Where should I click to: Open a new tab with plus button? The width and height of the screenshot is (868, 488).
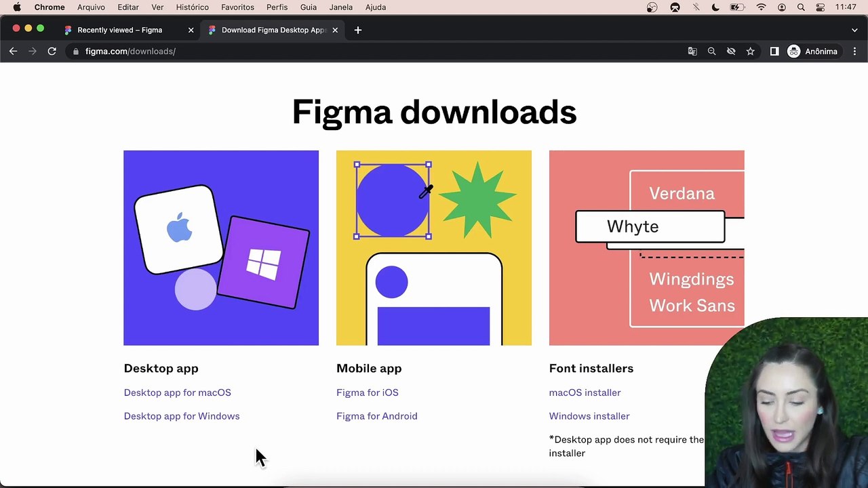pyautogui.click(x=358, y=30)
